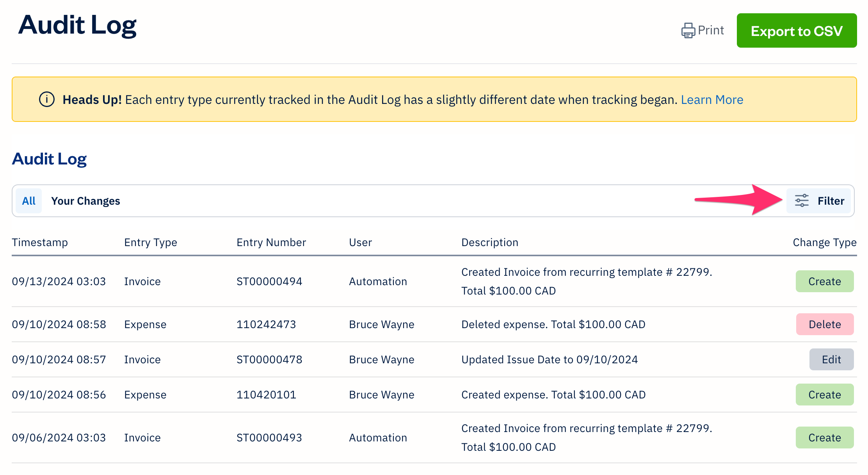The height and width of the screenshot is (475, 868).
Task: Click the Delete badge for expense 110242473
Action: pyautogui.click(x=825, y=324)
